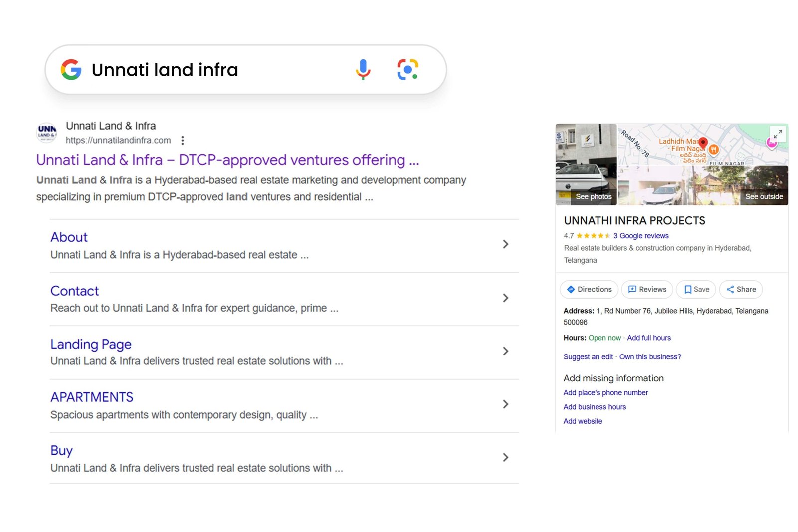
Task: Open Google Lens image search icon
Action: (x=407, y=69)
